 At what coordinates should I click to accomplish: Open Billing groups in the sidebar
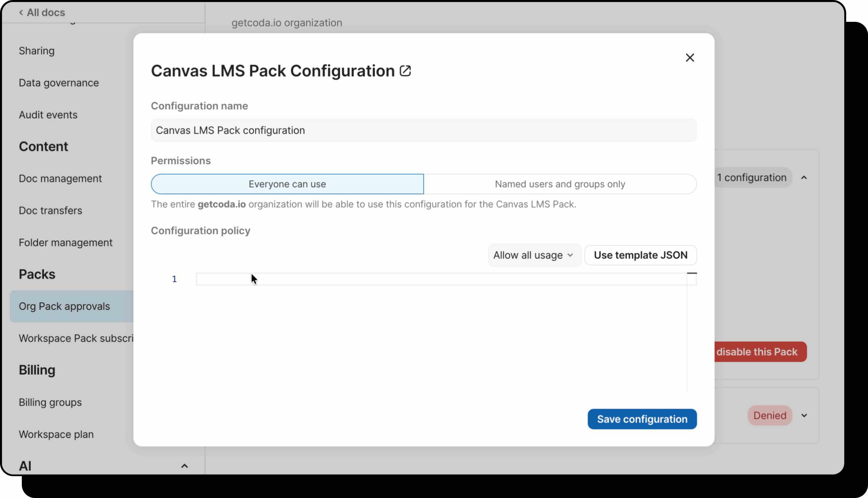pos(50,402)
